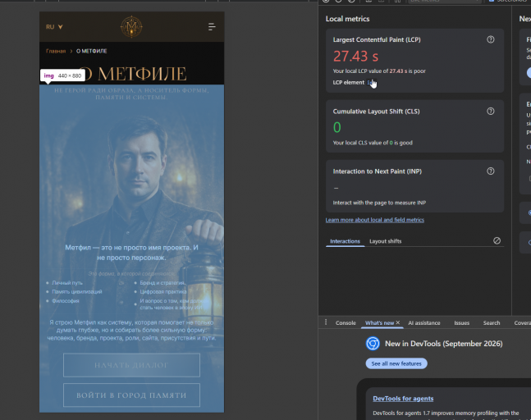Switch to the Interactions tab
Screen dimensions: 531x420
pos(345,241)
